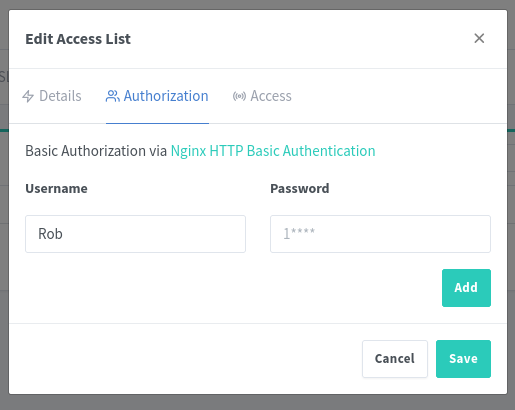Click the Password field label

coord(300,189)
